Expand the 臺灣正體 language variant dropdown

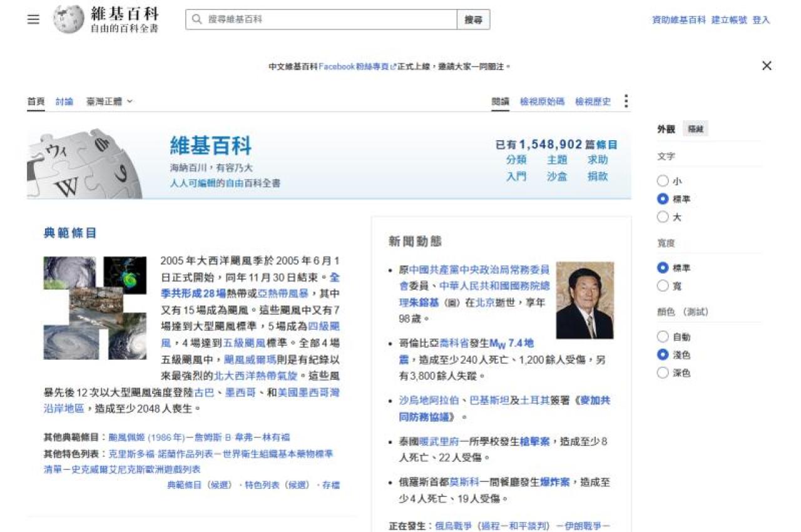(110, 101)
